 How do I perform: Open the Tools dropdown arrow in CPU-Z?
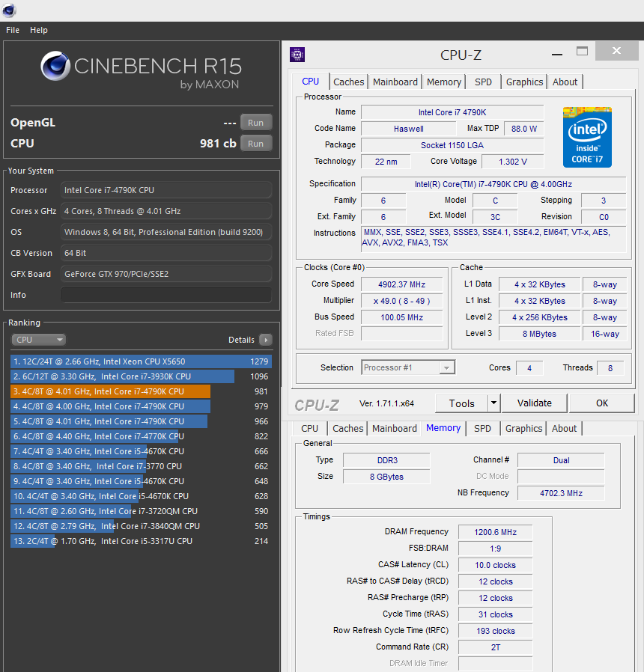(x=493, y=403)
